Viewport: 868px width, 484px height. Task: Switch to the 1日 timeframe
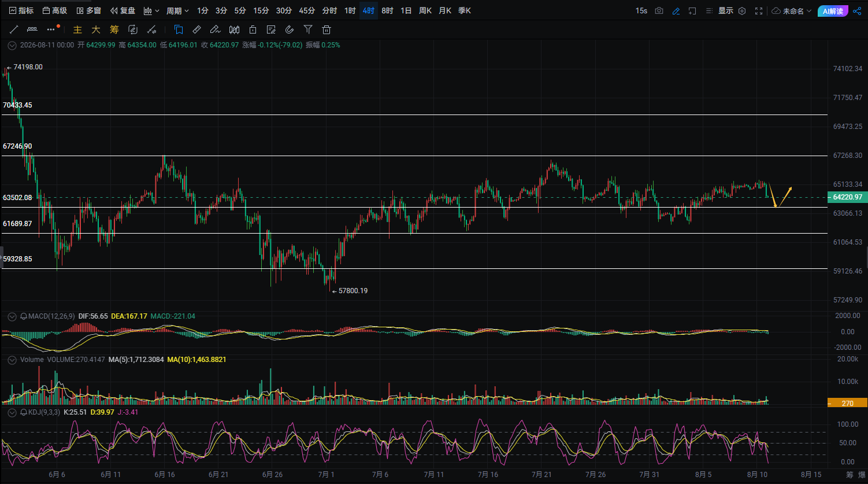coord(406,10)
